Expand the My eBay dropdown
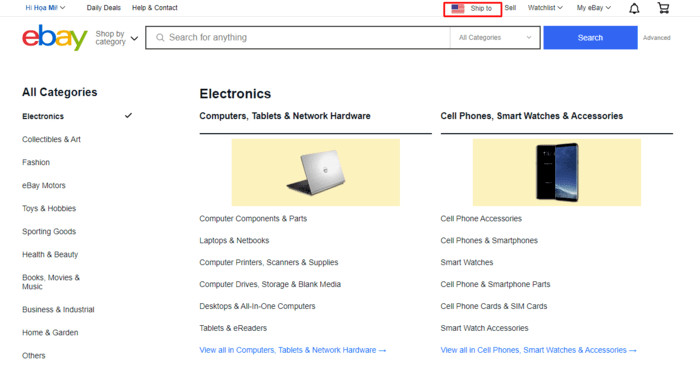 click(594, 8)
